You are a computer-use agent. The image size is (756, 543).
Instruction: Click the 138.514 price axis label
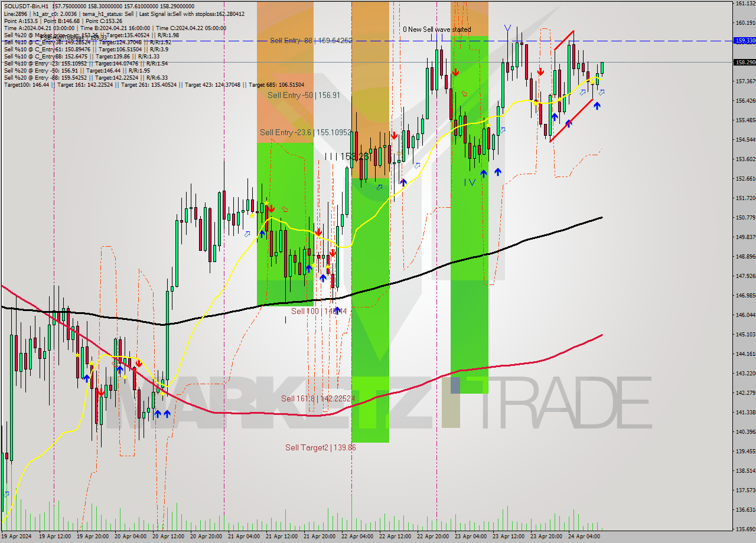tap(745, 470)
